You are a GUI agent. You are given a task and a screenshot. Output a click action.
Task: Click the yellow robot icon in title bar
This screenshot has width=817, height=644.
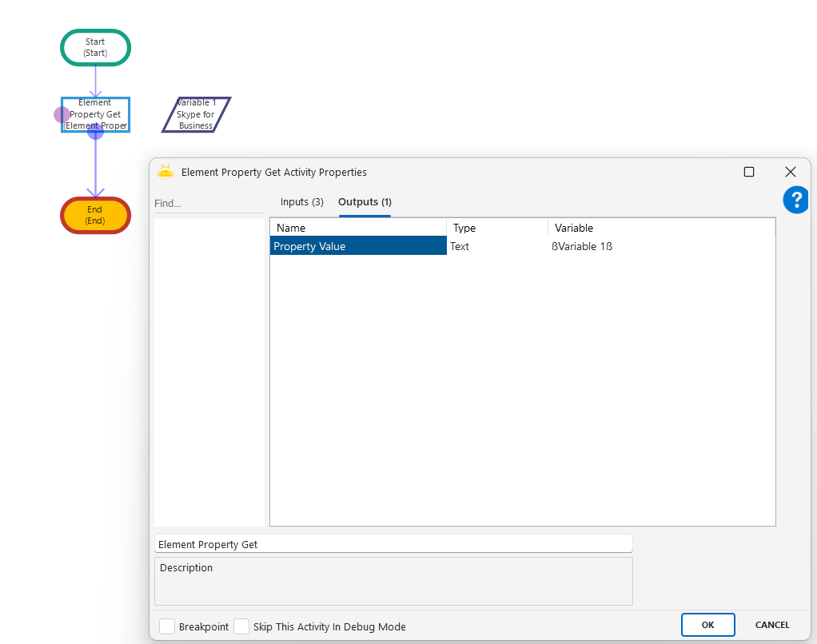point(166,172)
